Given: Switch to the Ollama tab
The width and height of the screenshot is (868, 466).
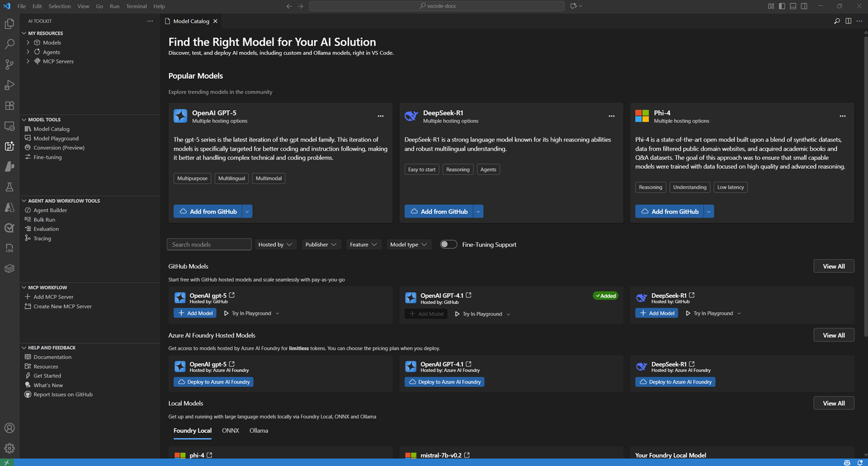Looking at the screenshot, I should pyautogui.click(x=258, y=431).
